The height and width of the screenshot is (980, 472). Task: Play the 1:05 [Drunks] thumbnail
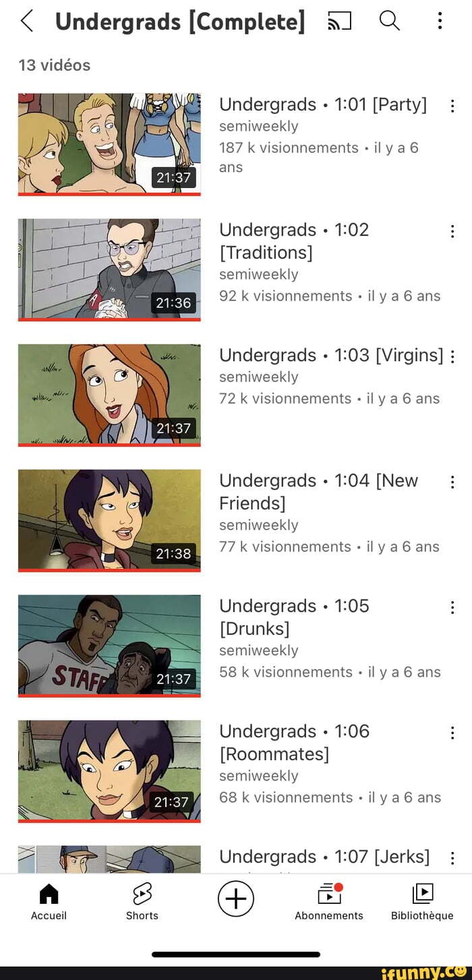pos(109,646)
